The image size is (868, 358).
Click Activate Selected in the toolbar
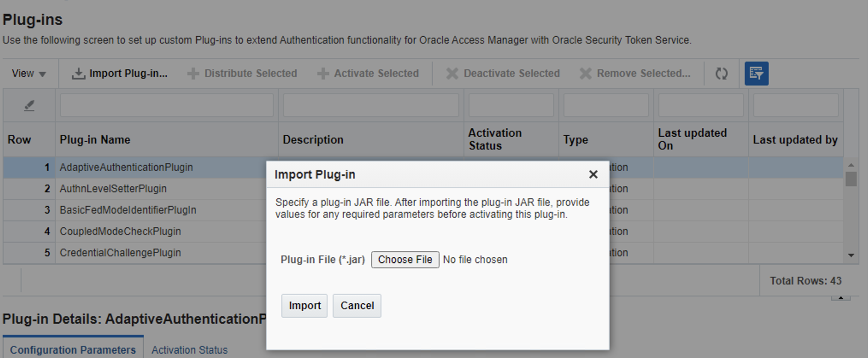click(x=368, y=73)
